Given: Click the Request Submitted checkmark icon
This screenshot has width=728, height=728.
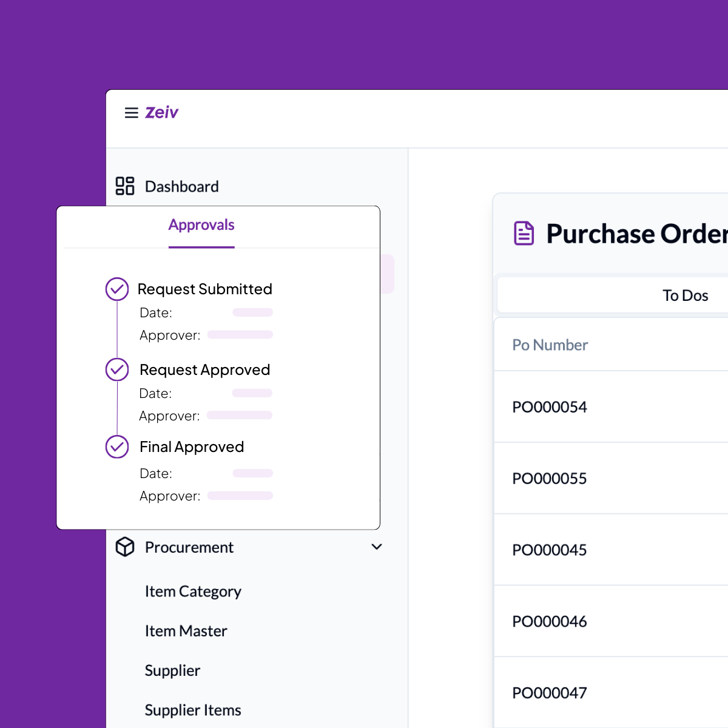Looking at the screenshot, I should point(117,289).
